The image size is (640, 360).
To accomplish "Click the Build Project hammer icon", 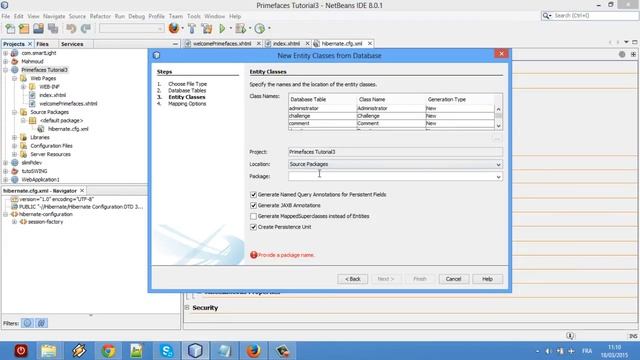I will (x=192, y=29).
